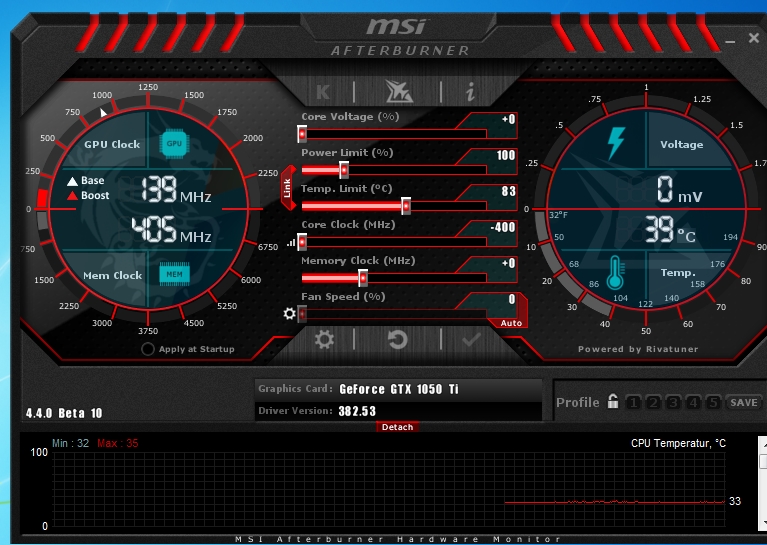Click the CPU Temperatur graph area
This screenshot has width=767, height=545.
[x=388, y=489]
